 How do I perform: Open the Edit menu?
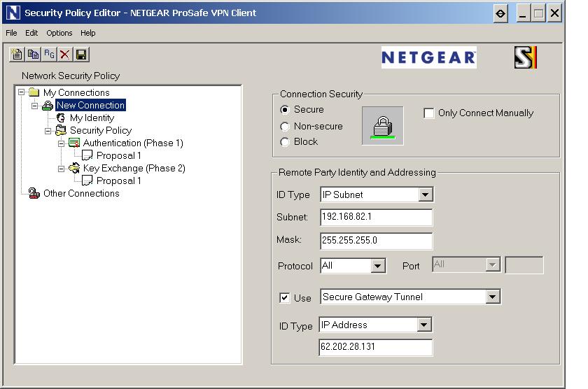point(31,33)
